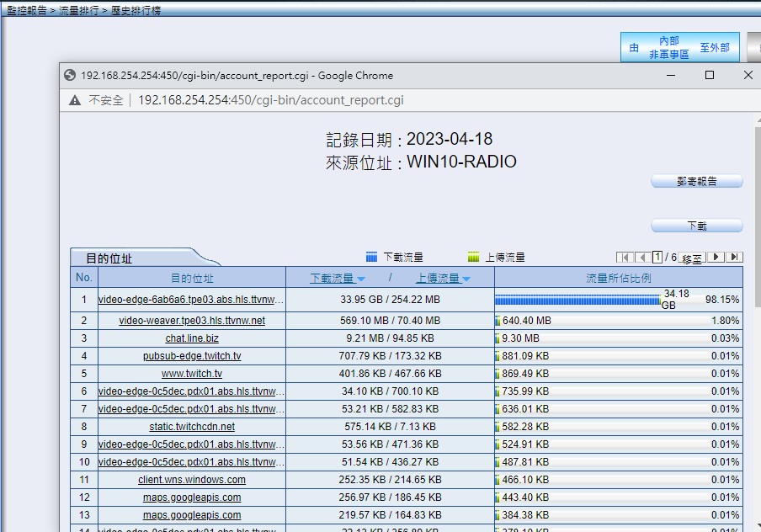
Task: Click the 由內部非軍事區至外部 tab button
Action: [679, 48]
